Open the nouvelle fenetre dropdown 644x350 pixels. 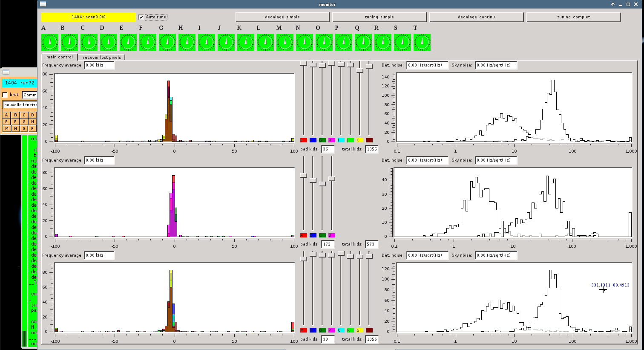[20, 105]
